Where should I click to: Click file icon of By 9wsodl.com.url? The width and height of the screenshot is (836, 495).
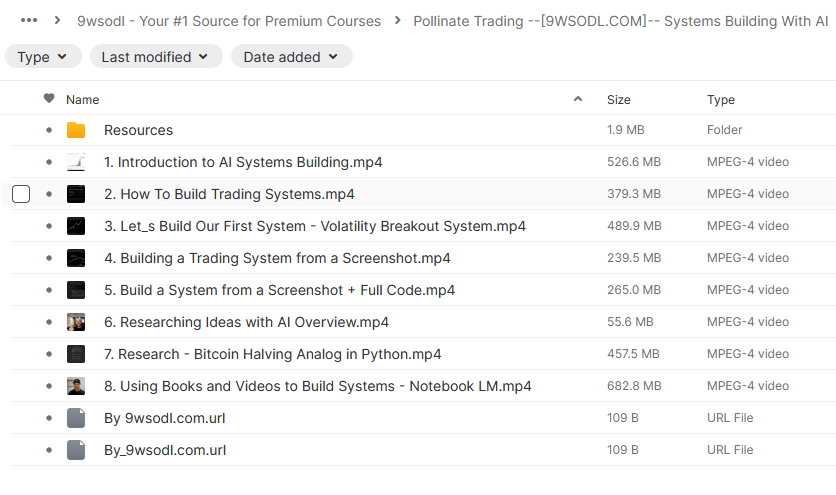tap(76, 418)
